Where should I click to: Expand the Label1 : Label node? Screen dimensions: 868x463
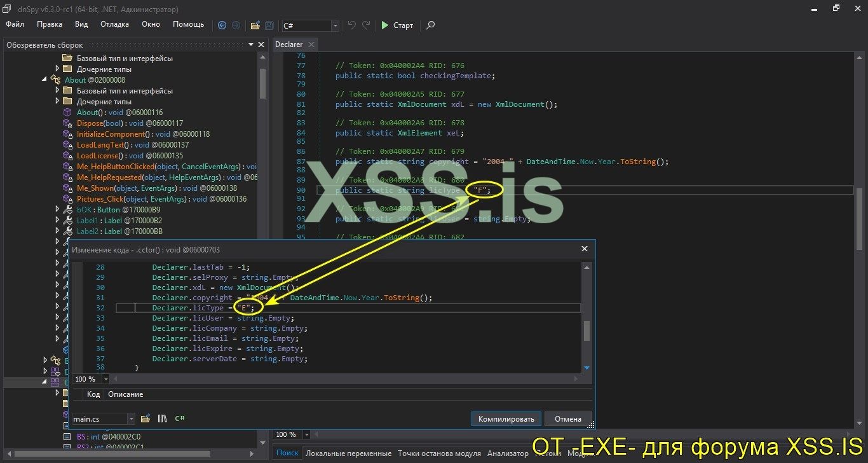coord(57,220)
